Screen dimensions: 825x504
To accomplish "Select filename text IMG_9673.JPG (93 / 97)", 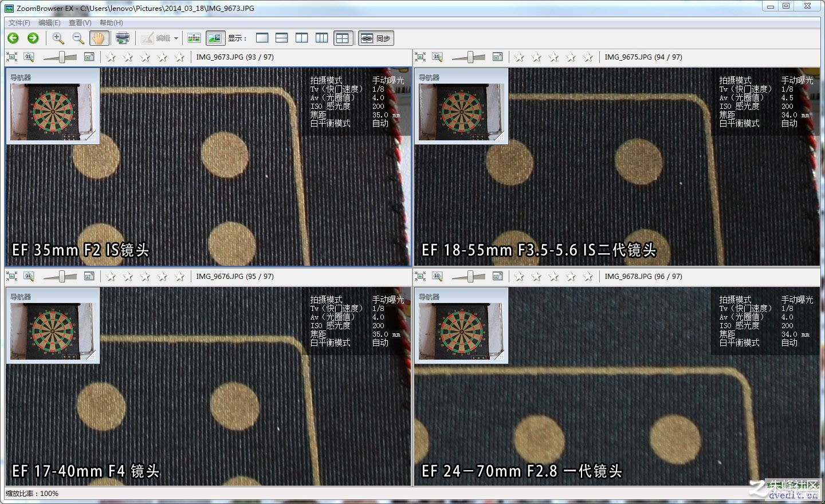I will [235, 57].
